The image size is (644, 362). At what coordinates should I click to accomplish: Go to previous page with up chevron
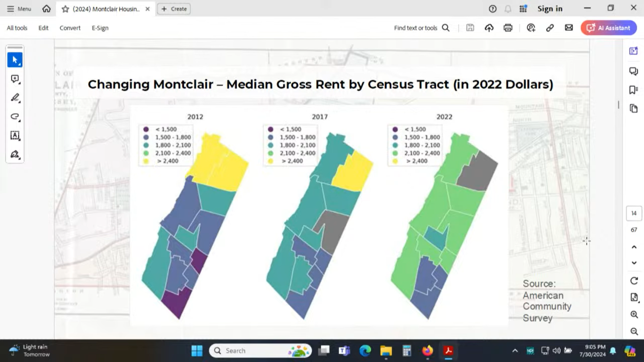tap(634, 247)
